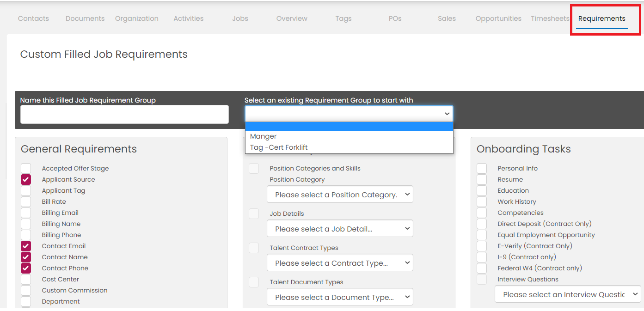
Task: Open the Documents tab
Action: (85, 18)
